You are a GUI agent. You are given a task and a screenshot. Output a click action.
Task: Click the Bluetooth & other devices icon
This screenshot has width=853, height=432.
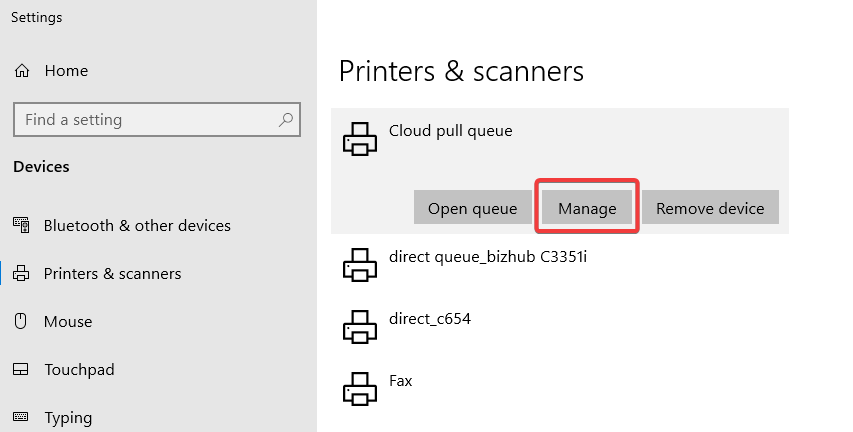pyautogui.click(x=22, y=226)
